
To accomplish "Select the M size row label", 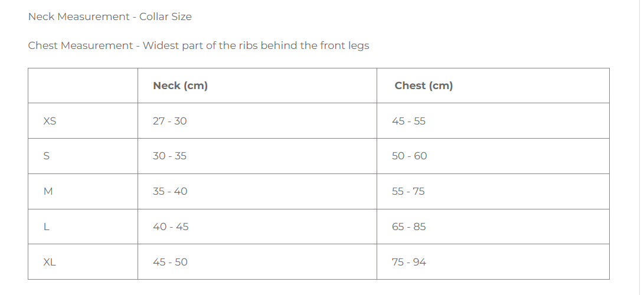I will (x=48, y=191).
